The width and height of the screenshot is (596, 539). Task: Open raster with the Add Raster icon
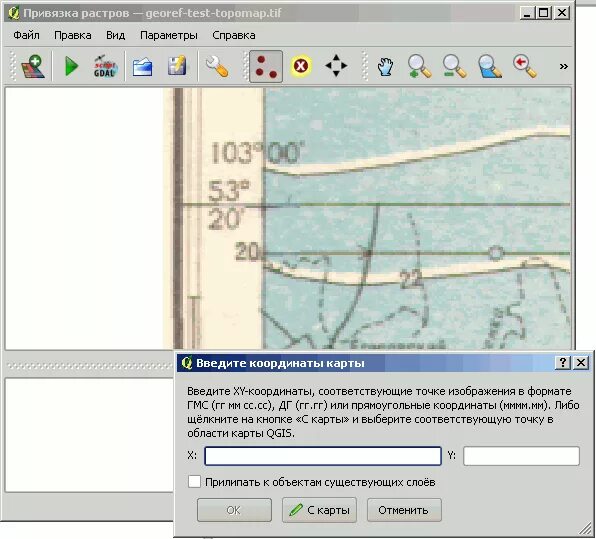point(33,67)
